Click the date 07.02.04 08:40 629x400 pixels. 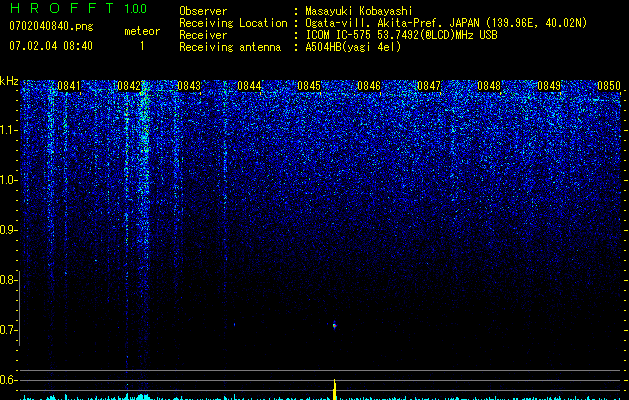[x=51, y=46]
